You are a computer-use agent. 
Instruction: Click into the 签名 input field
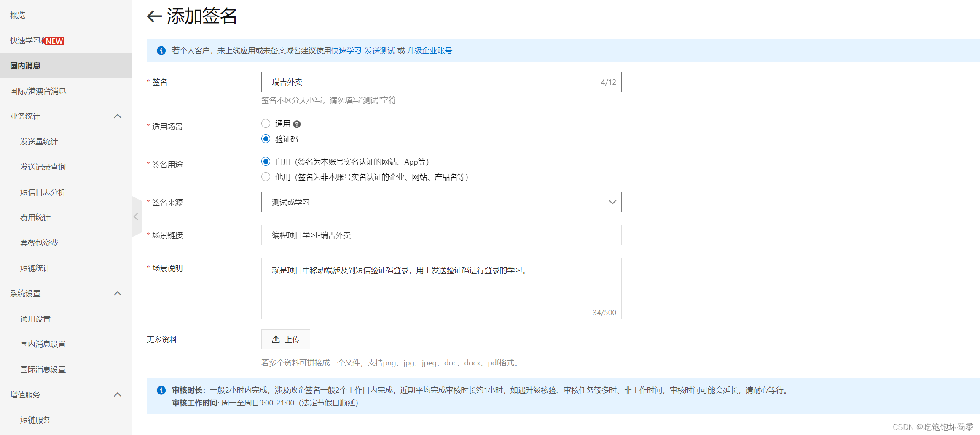[441, 82]
